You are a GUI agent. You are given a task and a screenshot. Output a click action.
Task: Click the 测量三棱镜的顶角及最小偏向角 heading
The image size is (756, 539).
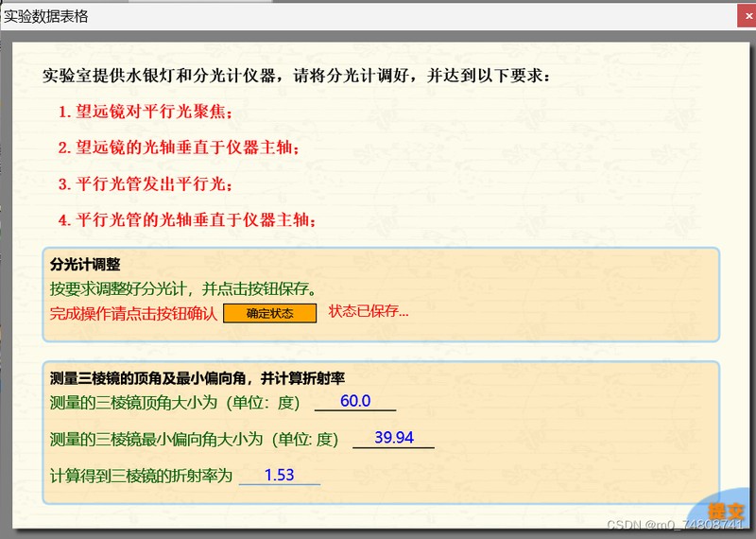(198, 378)
